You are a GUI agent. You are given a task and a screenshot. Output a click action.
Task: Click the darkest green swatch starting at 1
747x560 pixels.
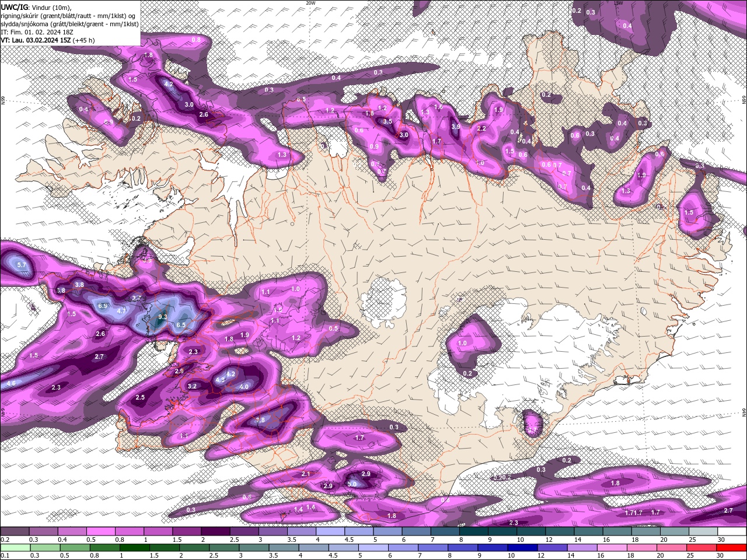tap(134, 547)
